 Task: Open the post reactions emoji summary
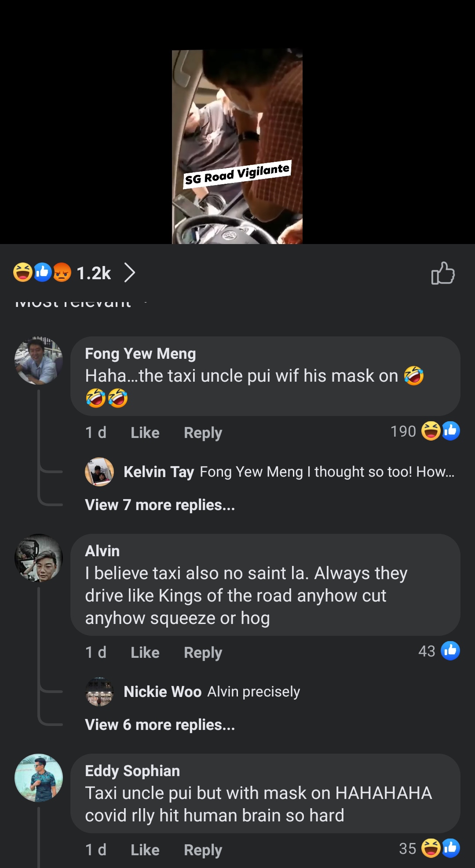pos(42,273)
